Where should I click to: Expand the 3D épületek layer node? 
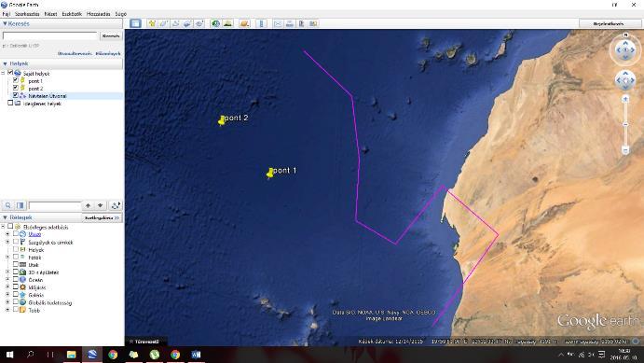(x=7, y=272)
